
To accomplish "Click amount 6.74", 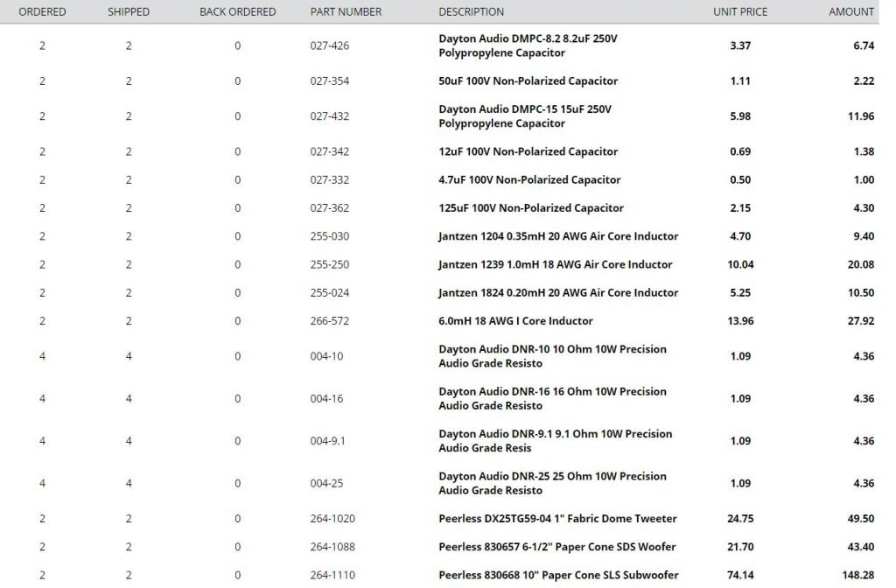I will click(x=864, y=45).
